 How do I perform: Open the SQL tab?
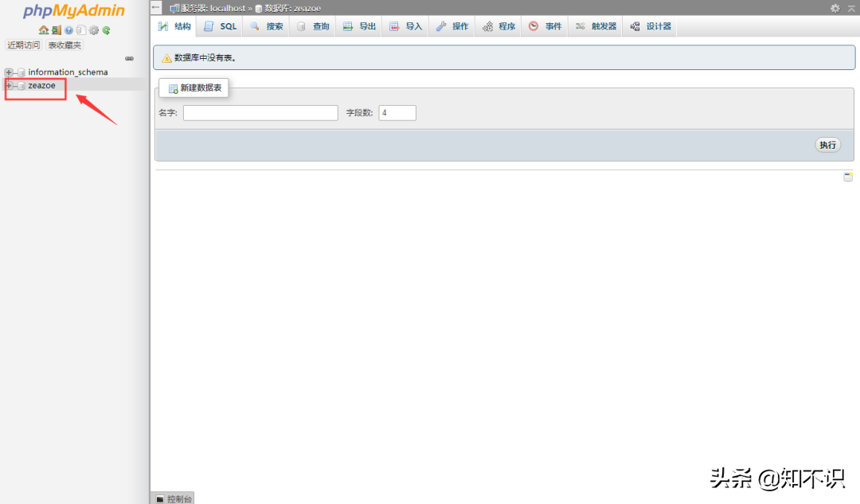coord(220,26)
